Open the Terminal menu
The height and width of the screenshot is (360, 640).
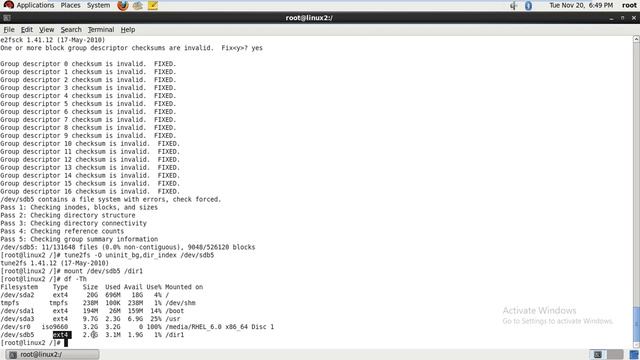101,30
